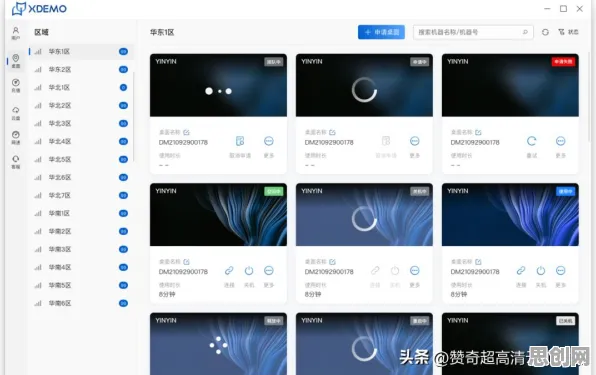Click the region list vertical scrollbar
Screen dimensions: 596x375
[134, 117]
